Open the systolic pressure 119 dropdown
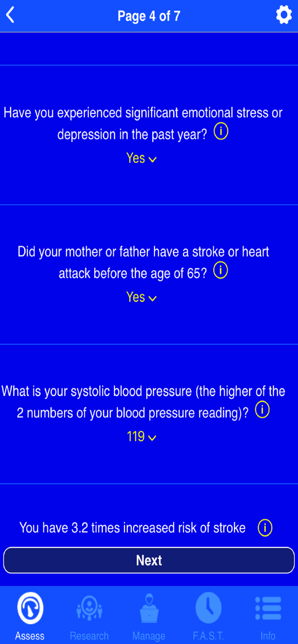 [141, 437]
